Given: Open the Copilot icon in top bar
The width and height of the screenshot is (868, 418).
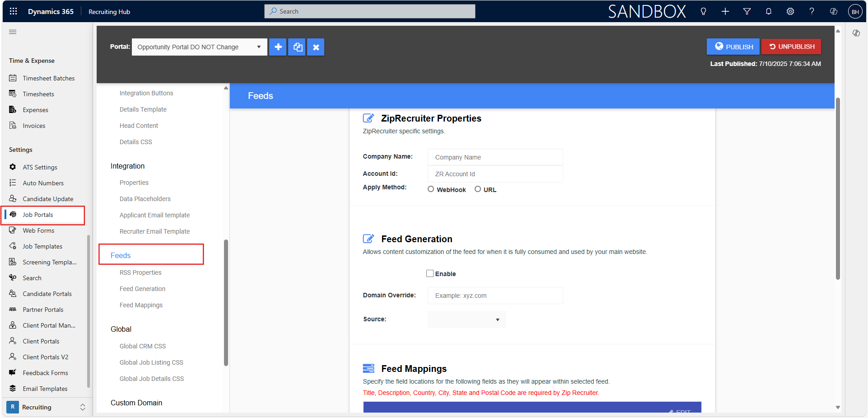Looking at the screenshot, I should point(834,11).
